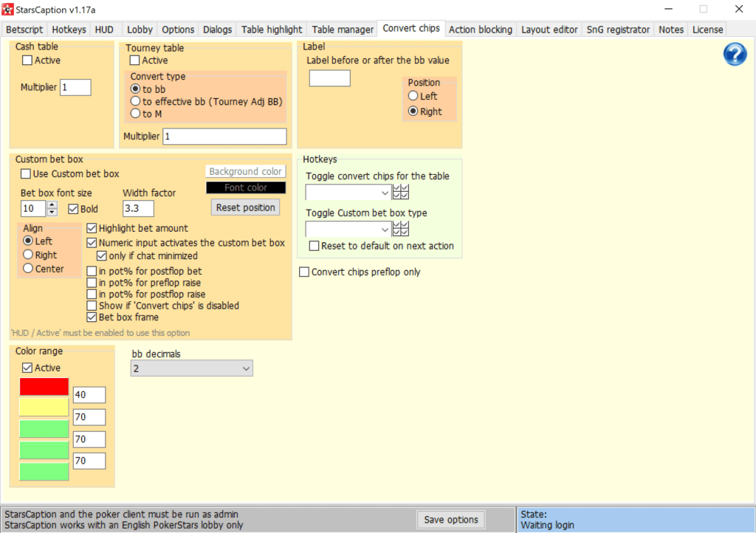Open the Lobby tab
Screen dimensions: 756x533
tap(140, 30)
